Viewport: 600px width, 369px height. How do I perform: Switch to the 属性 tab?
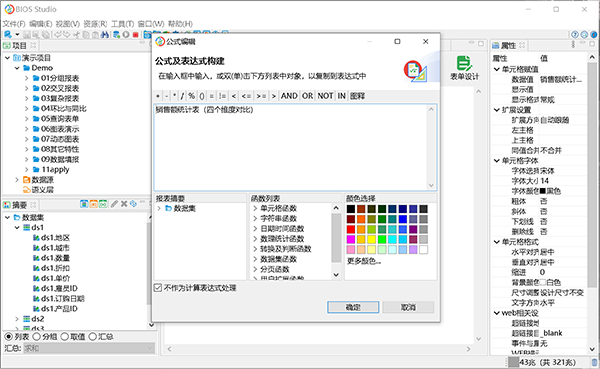coord(509,46)
